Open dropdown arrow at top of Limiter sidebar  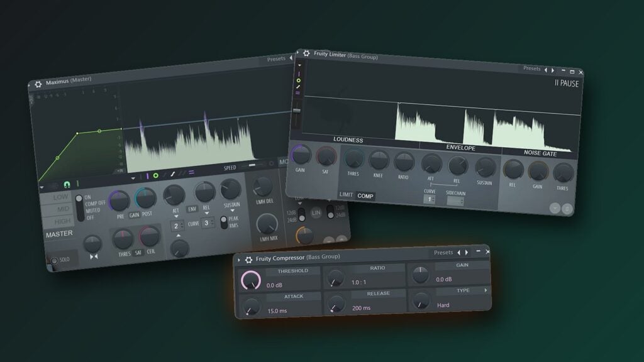click(x=299, y=65)
